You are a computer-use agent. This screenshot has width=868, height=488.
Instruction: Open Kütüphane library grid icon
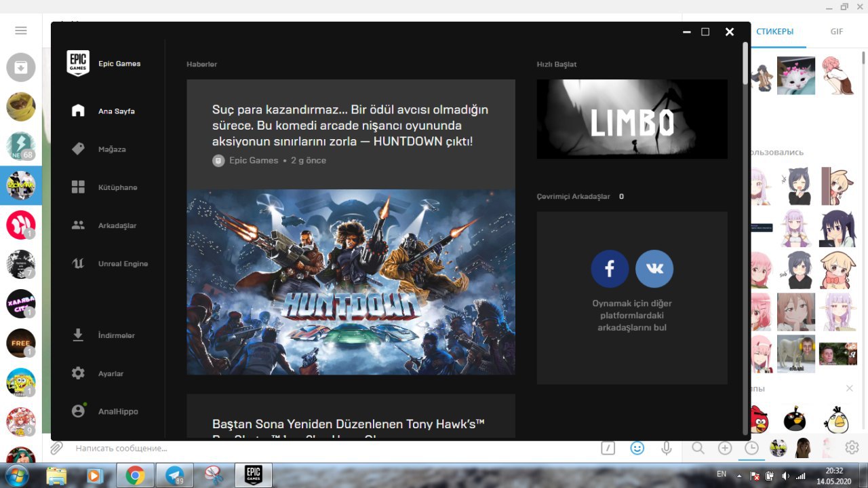pyautogui.click(x=78, y=187)
